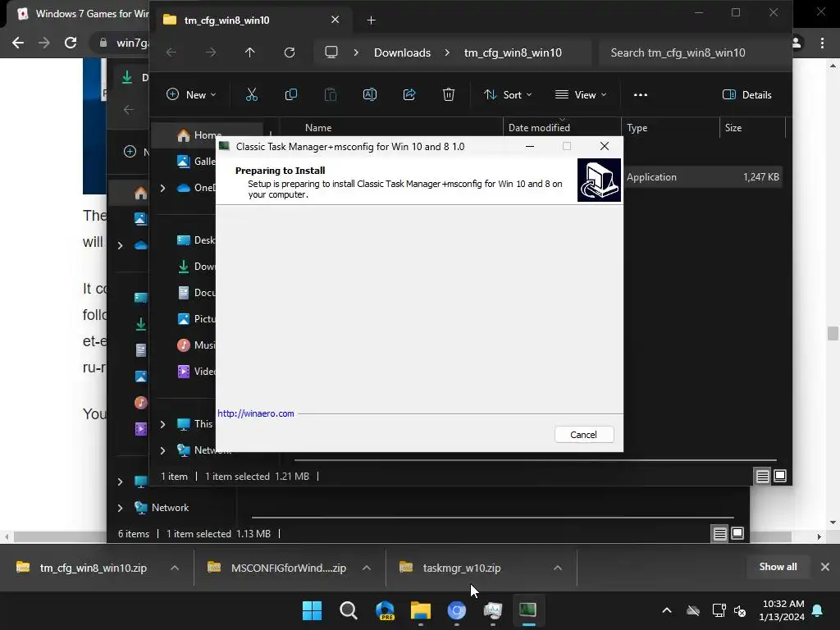
Task: Select the tm_cfg_win8_win10 Explorer tab
Action: click(x=252, y=21)
